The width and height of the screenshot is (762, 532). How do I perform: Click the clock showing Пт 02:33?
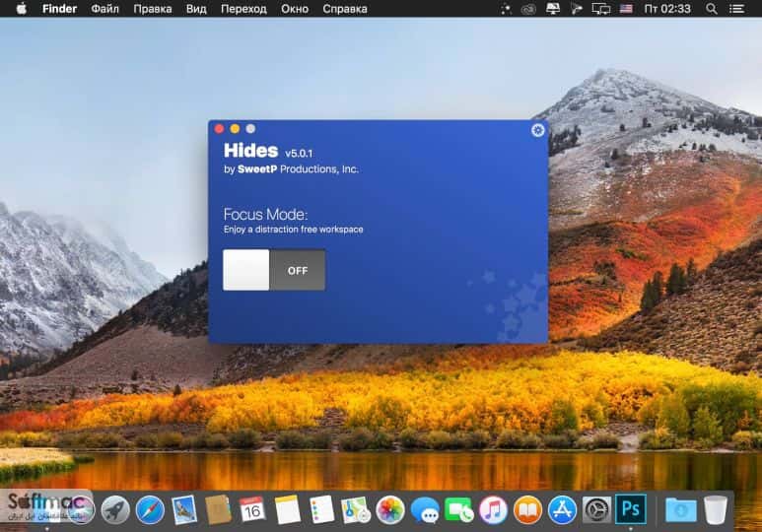(667, 9)
